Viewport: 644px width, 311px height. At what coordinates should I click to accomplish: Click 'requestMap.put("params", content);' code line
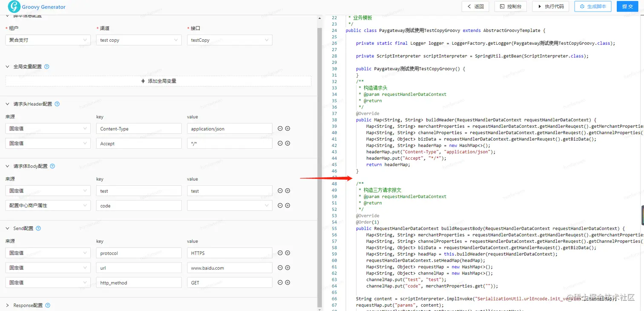click(400, 305)
